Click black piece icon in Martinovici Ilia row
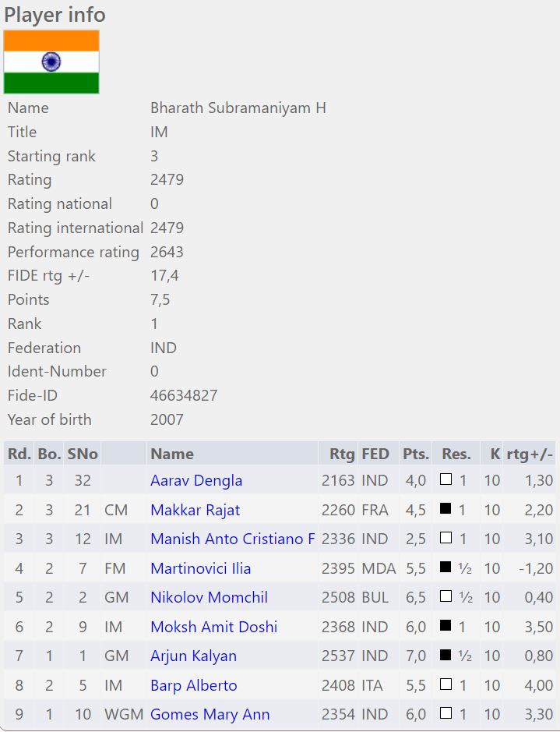This screenshot has height=732, width=560. click(x=446, y=568)
